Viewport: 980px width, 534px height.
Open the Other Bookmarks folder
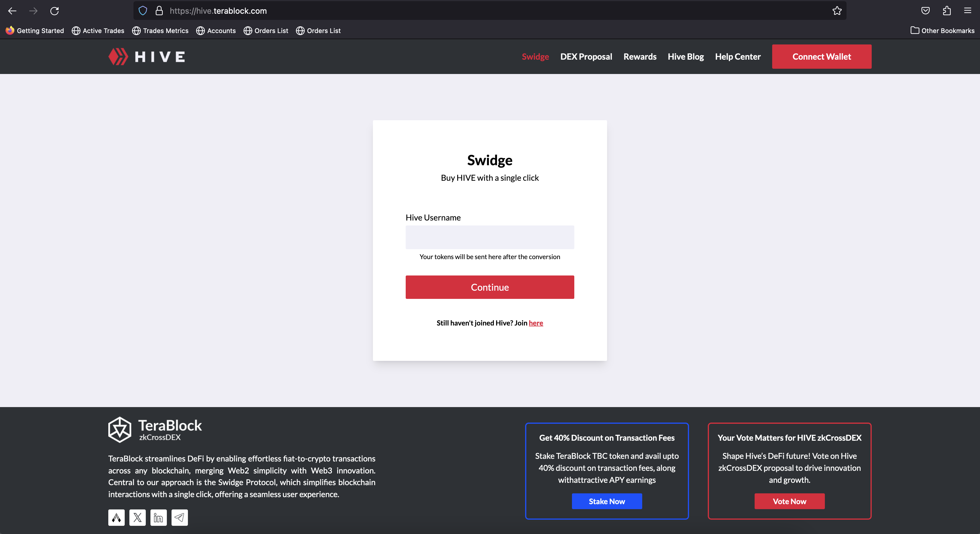(x=942, y=30)
